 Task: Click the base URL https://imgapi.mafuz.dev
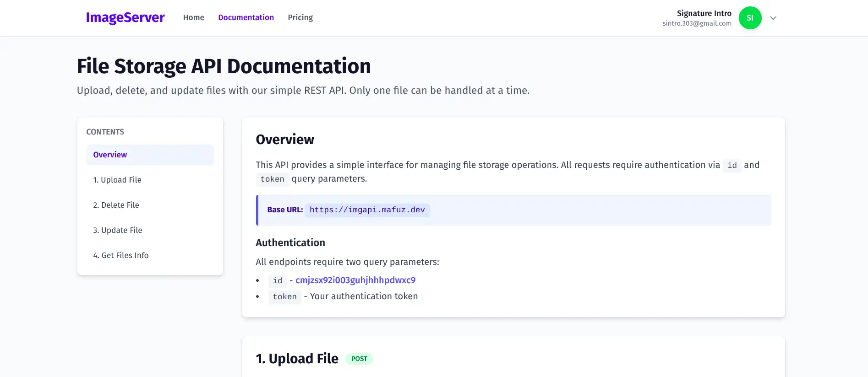(367, 210)
